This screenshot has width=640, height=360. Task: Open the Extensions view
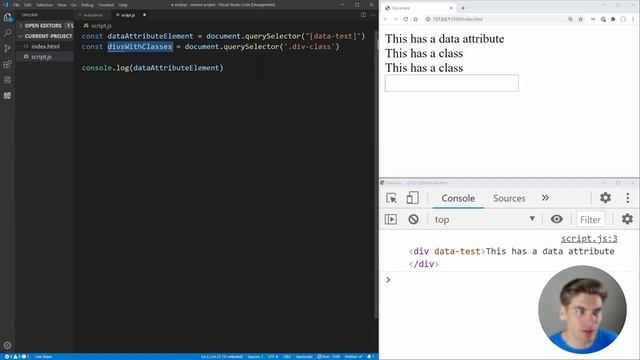click(7, 64)
